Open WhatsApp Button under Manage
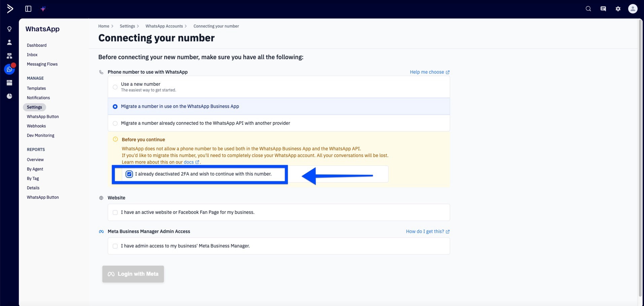644x306 pixels. (43, 117)
